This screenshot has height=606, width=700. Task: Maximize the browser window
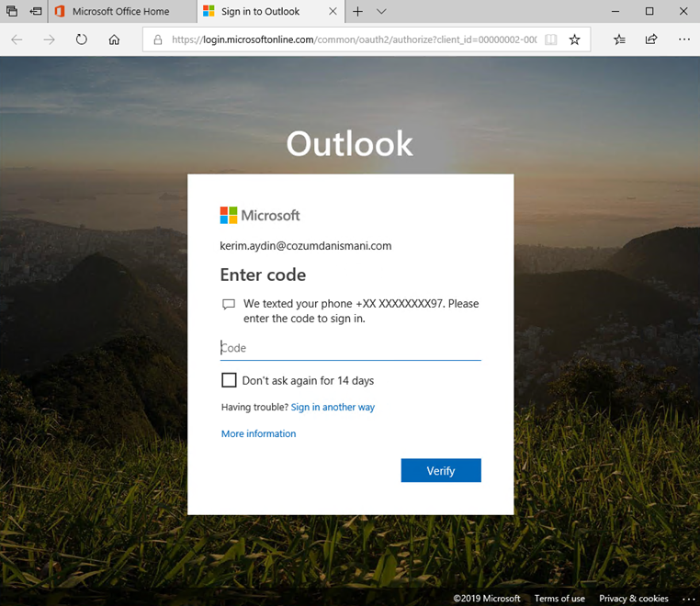pos(649,12)
